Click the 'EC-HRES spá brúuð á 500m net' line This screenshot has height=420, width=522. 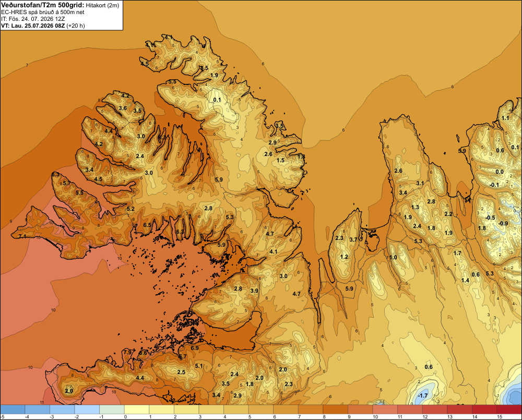pos(43,12)
